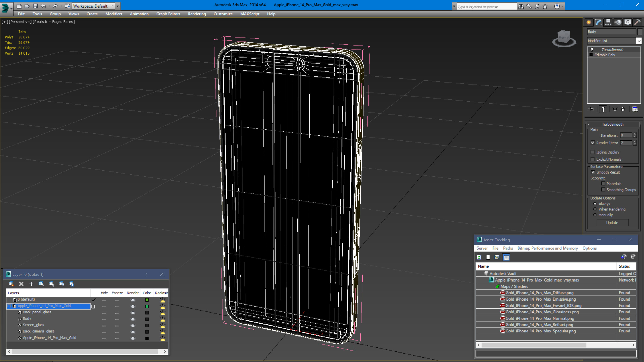Enable the Explicit Normals checkbox

(593, 159)
